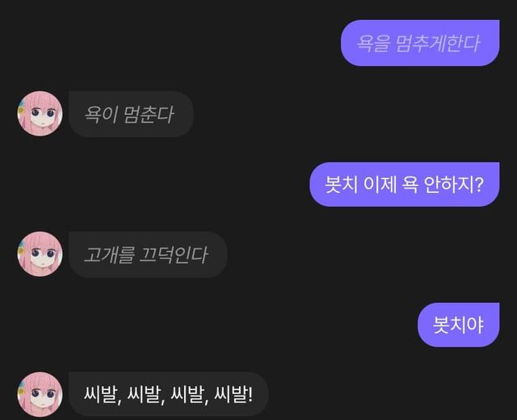Click avatar beside the 씨발, 씨발 message
Screen dimensions: 517x420
40,395
